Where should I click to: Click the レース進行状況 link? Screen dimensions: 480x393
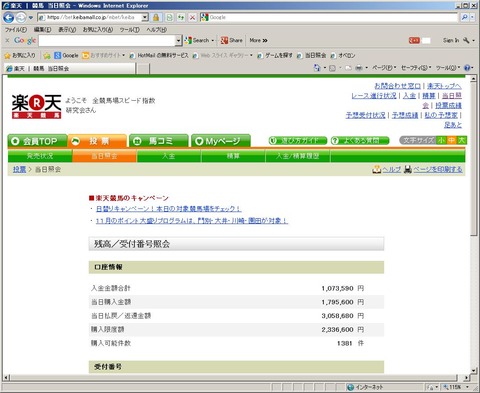point(374,96)
